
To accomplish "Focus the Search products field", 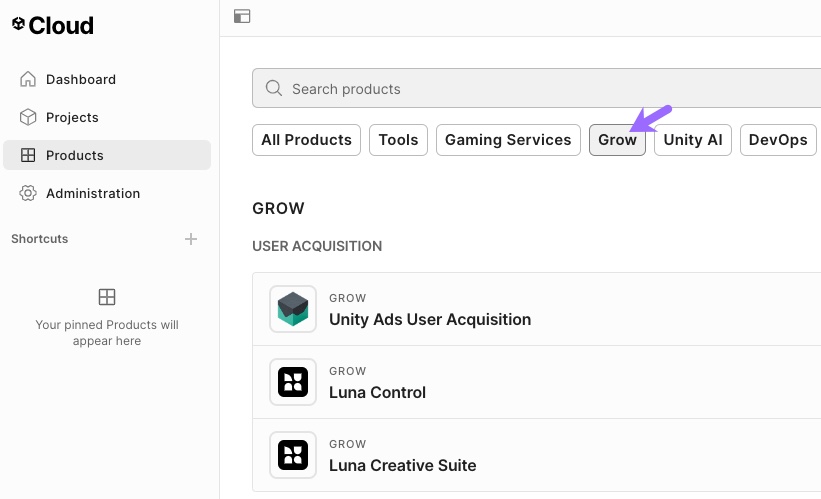I will click(537, 88).
